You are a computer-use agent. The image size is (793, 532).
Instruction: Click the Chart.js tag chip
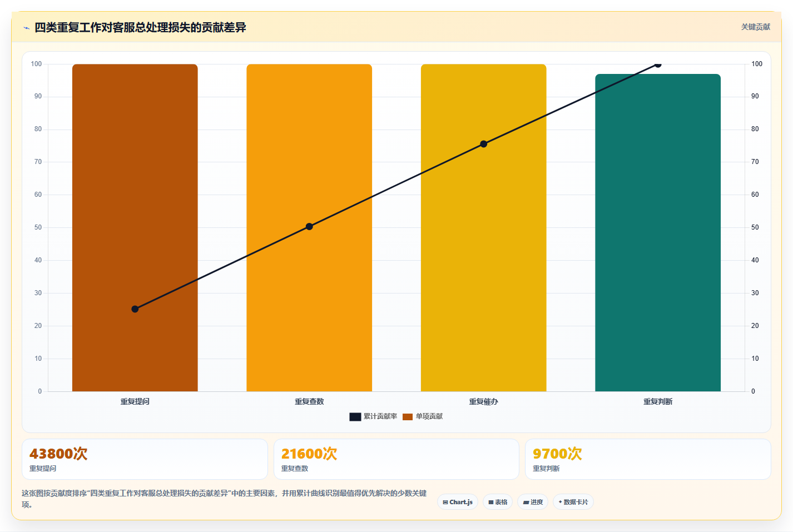tap(458, 502)
